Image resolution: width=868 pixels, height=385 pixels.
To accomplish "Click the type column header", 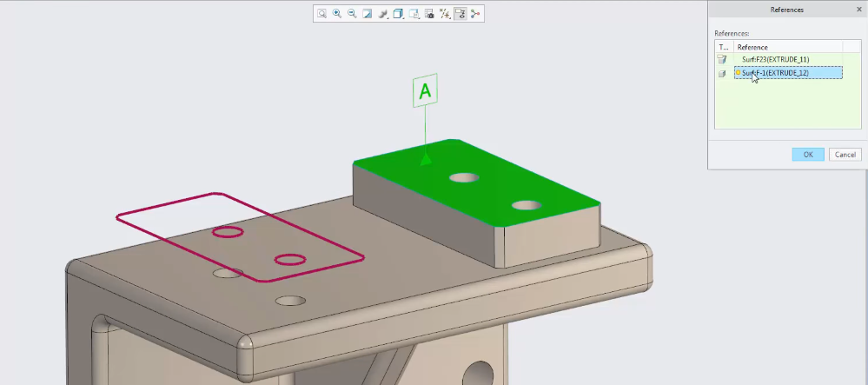I will coord(722,47).
